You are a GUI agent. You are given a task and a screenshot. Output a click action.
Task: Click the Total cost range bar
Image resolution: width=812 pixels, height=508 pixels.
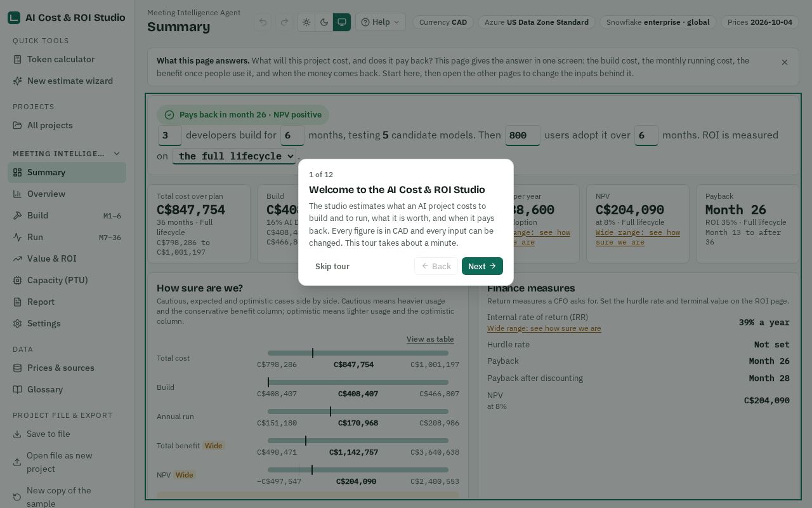pyautogui.click(x=358, y=353)
